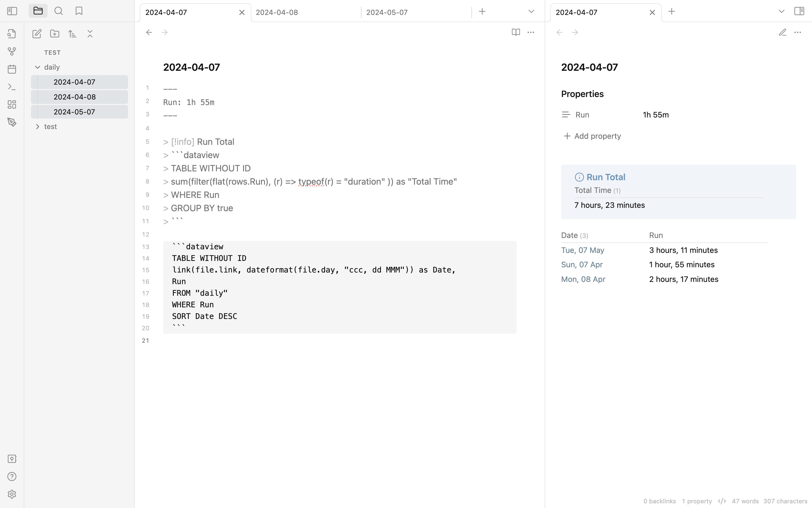
Task: Edit the Run property value 1h 55m
Action: (656, 115)
